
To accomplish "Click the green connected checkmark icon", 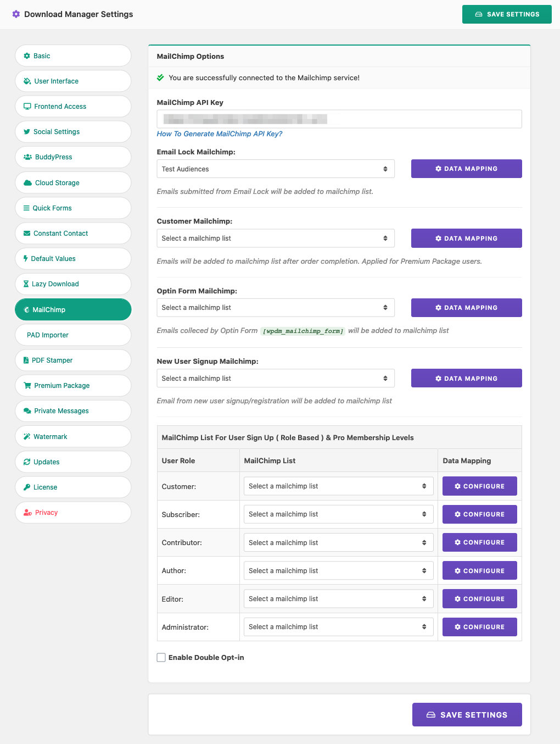I will [160, 77].
